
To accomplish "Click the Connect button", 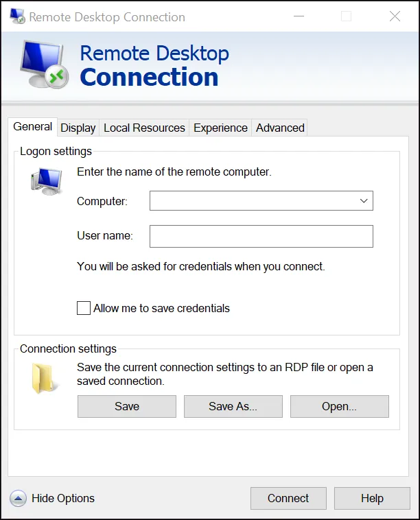I will tap(288, 498).
